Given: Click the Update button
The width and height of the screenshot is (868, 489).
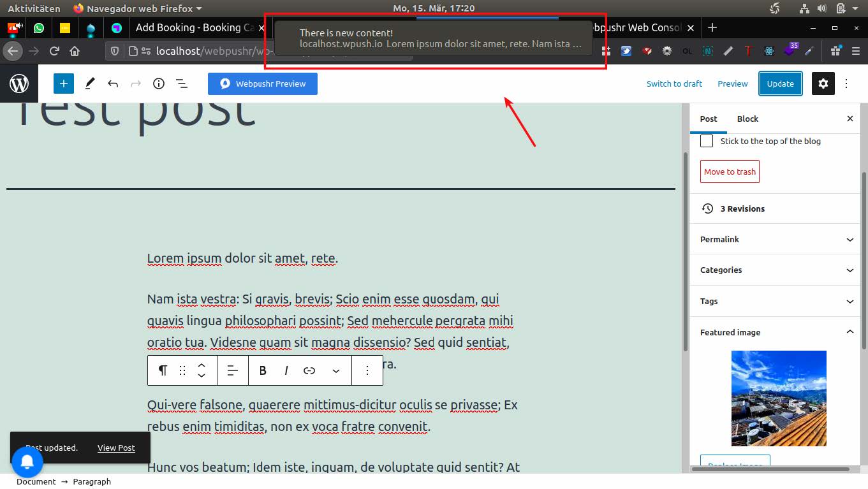Looking at the screenshot, I should (x=781, y=84).
